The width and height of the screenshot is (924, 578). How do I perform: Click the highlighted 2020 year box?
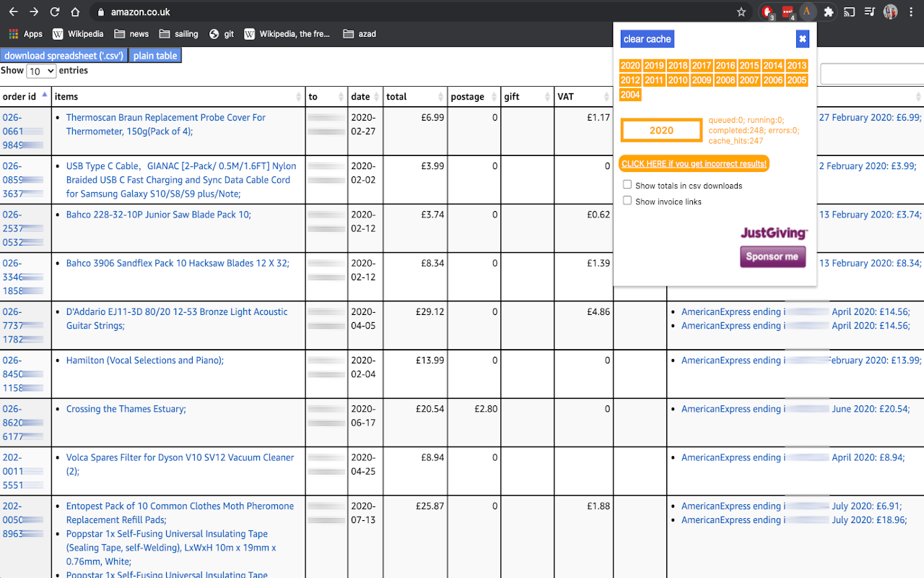click(661, 130)
